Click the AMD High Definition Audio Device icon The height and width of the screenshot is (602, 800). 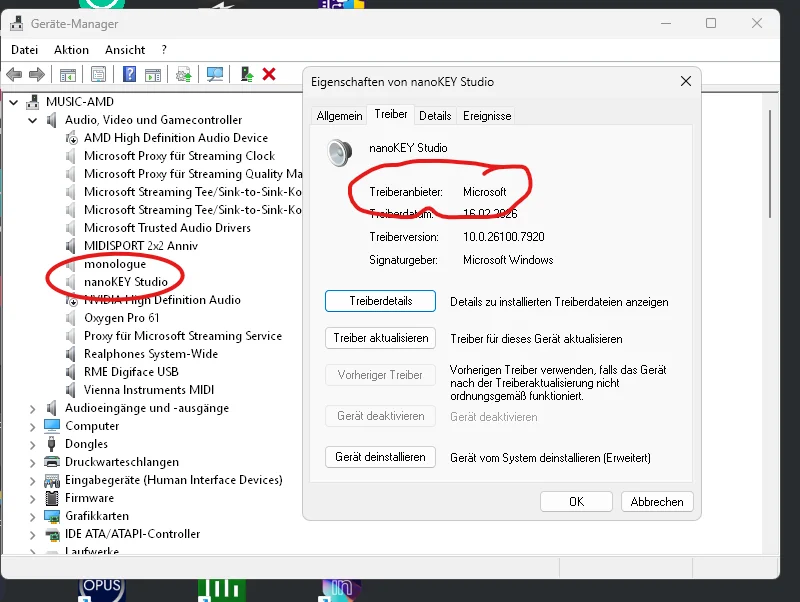71,138
